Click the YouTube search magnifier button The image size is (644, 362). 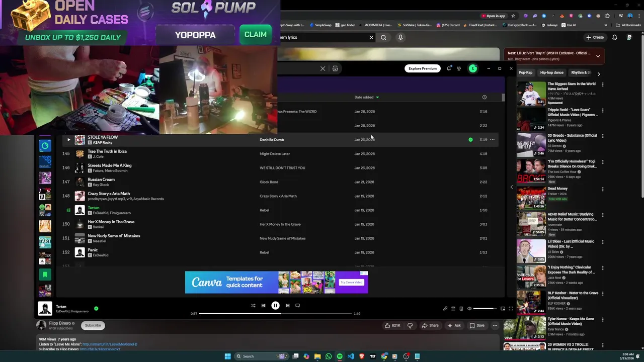tap(383, 37)
